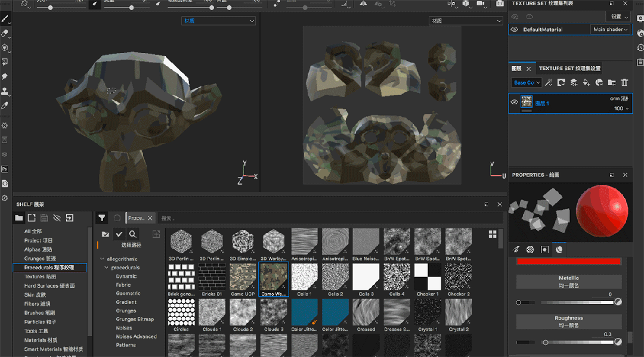Open the alpha properties tab icon

tap(530, 250)
